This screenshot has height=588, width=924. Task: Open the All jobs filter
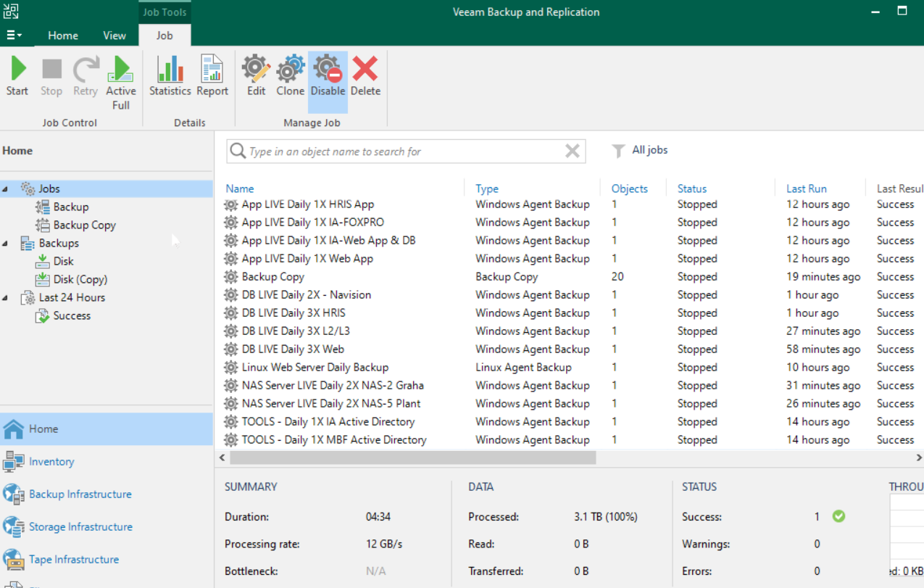click(x=640, y=150)
